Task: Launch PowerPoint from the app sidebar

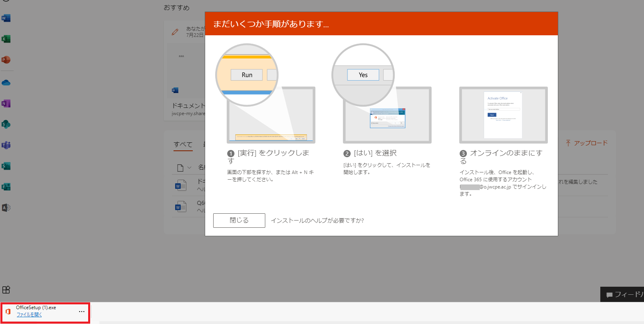Action: point(6,60)
